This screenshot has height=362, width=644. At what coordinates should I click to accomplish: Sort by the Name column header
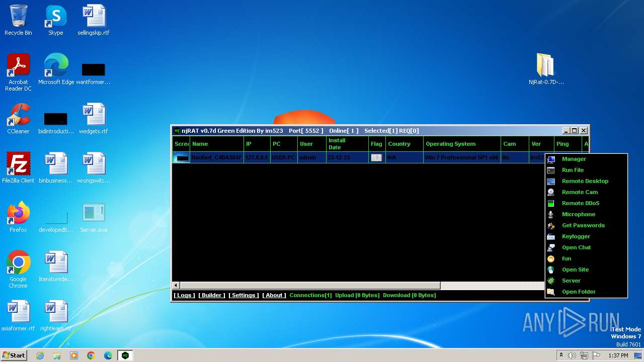(216, 144)
